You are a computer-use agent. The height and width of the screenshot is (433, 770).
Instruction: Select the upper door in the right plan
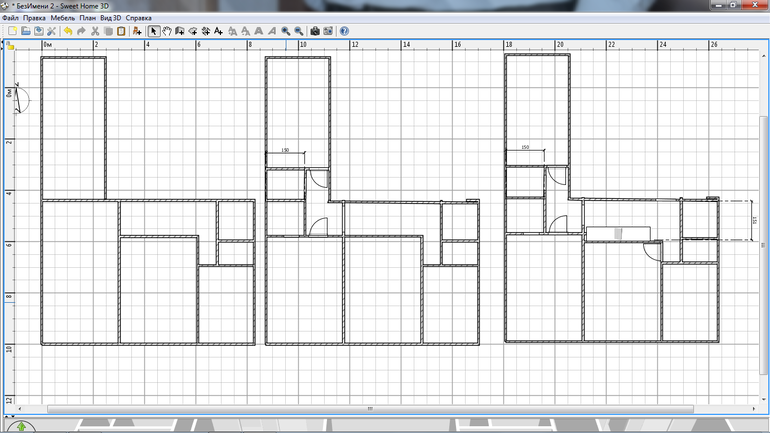(x=557, y=176)
